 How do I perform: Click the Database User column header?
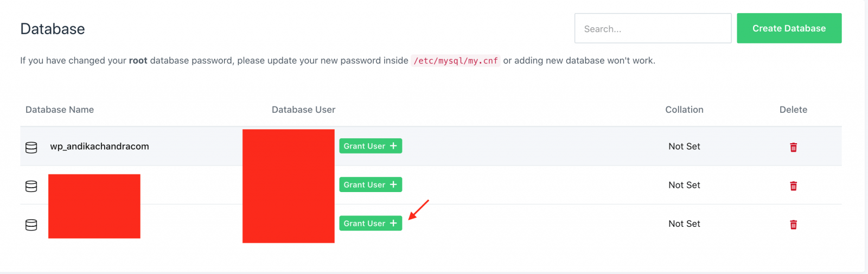pos(303,110)
